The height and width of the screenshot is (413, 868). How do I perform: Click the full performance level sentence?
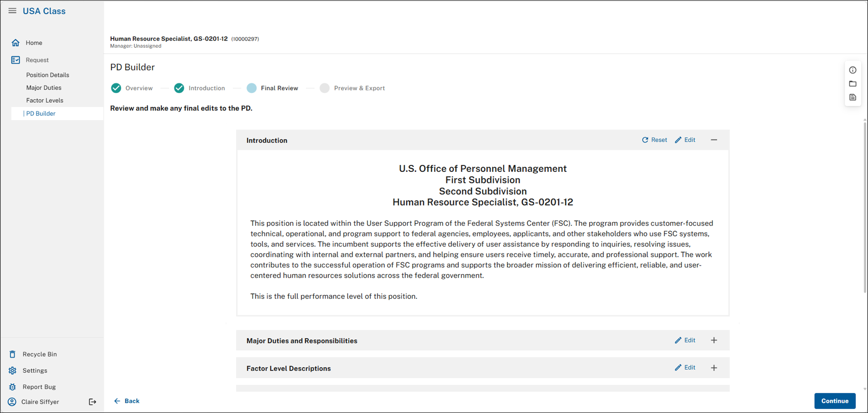pyautogui.click(x=334, y=296)
